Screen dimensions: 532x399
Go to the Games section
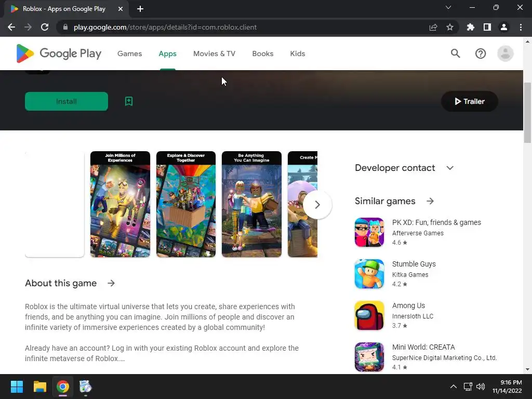(129, 54)
